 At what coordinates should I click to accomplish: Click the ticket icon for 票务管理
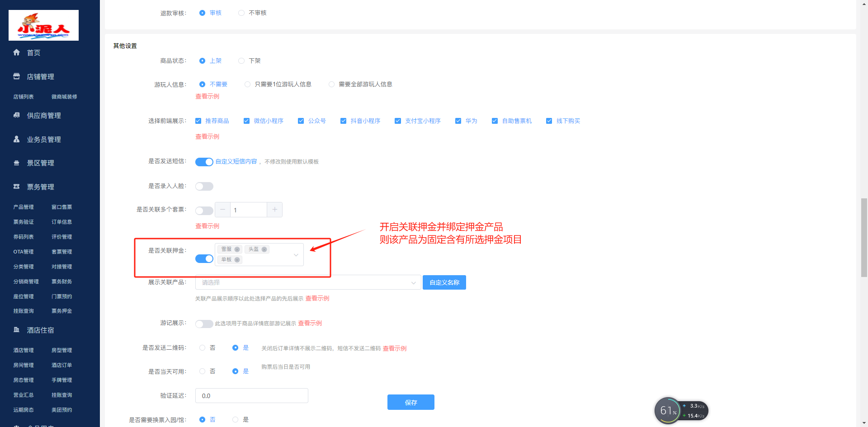tap(17, 187)
